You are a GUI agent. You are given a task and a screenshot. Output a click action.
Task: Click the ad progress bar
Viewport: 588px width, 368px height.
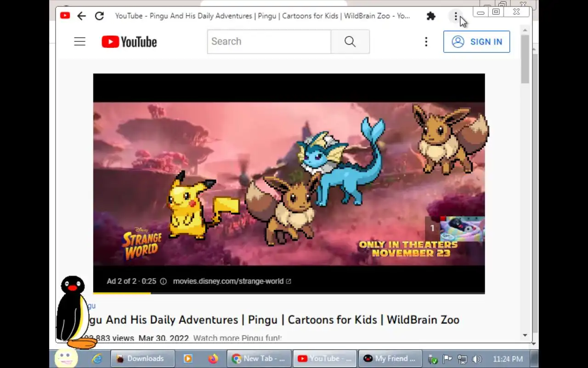(289, 293)
